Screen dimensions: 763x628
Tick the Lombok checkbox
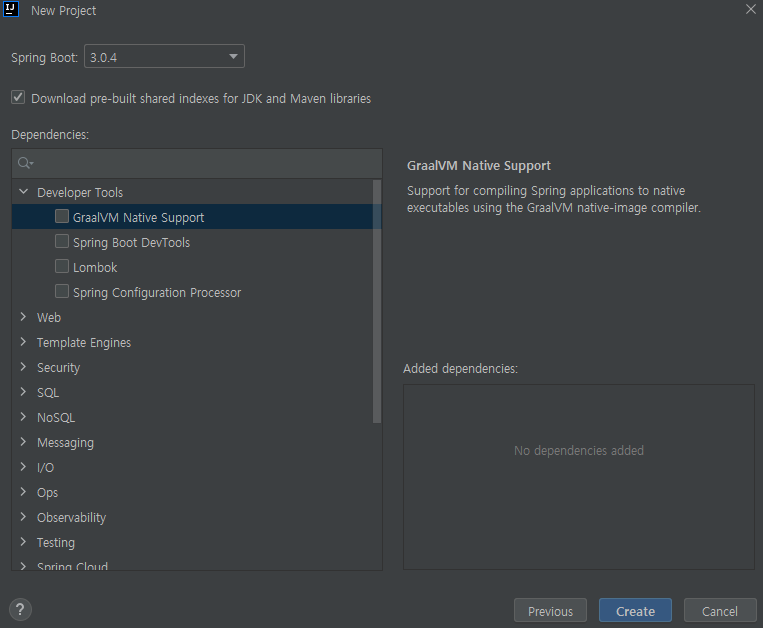(62, 266)
